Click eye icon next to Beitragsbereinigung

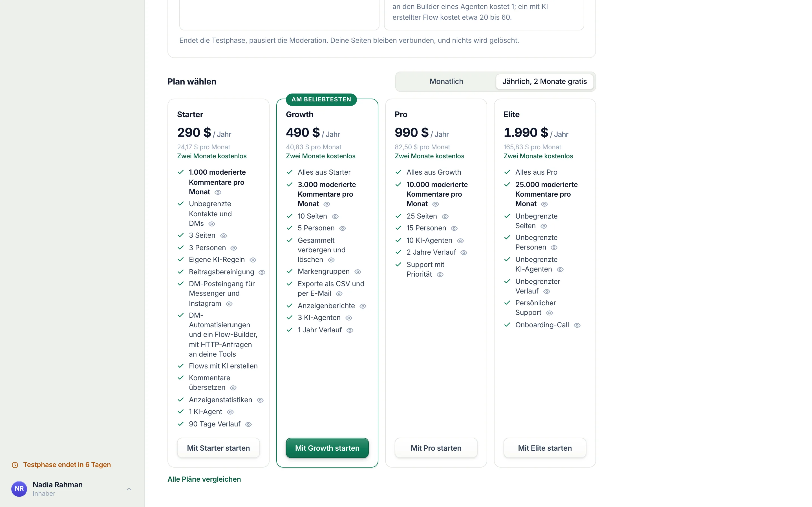coord(262,272)
